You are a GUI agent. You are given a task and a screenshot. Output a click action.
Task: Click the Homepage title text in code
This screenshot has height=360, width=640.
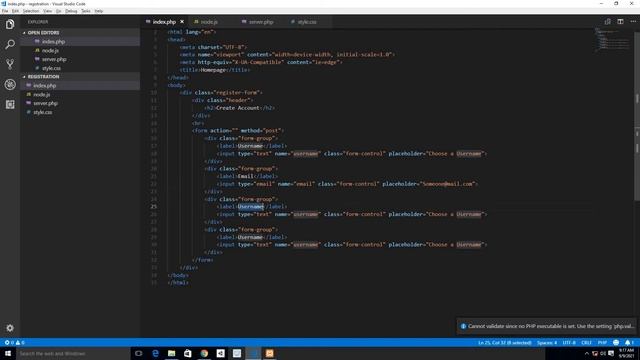(x=213, y=70)
